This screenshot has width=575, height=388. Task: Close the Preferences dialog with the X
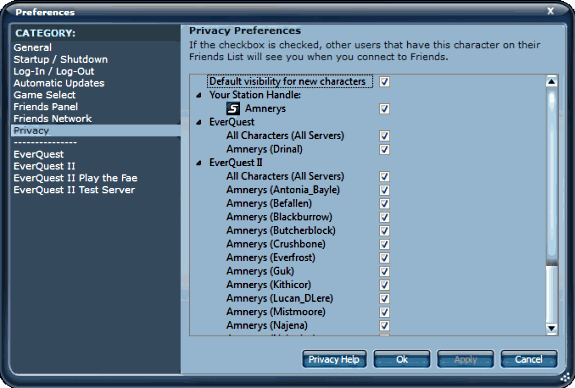[x=550, y=11]
